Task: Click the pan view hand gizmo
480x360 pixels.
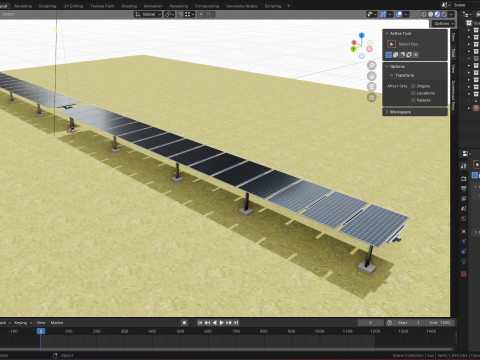Action: pyautogui.click(x=372, y=76)
